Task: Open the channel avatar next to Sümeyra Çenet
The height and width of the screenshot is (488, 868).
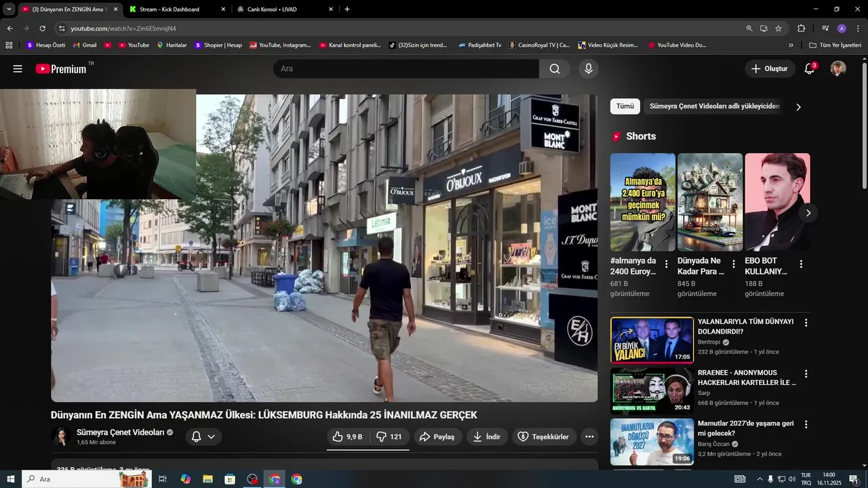Action: click(61, 436)
